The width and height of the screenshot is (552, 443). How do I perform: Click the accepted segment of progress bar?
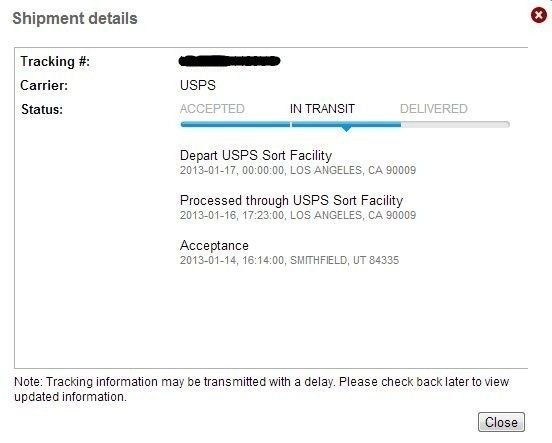click(235, 124)
